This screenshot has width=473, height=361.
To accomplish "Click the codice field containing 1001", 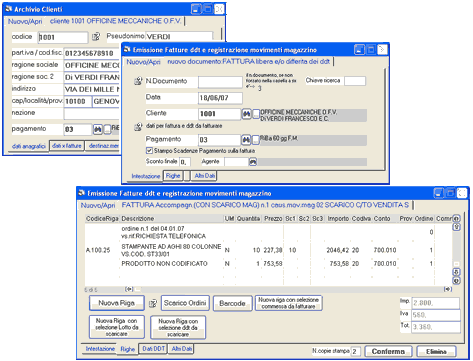I will tap(63, 37).
